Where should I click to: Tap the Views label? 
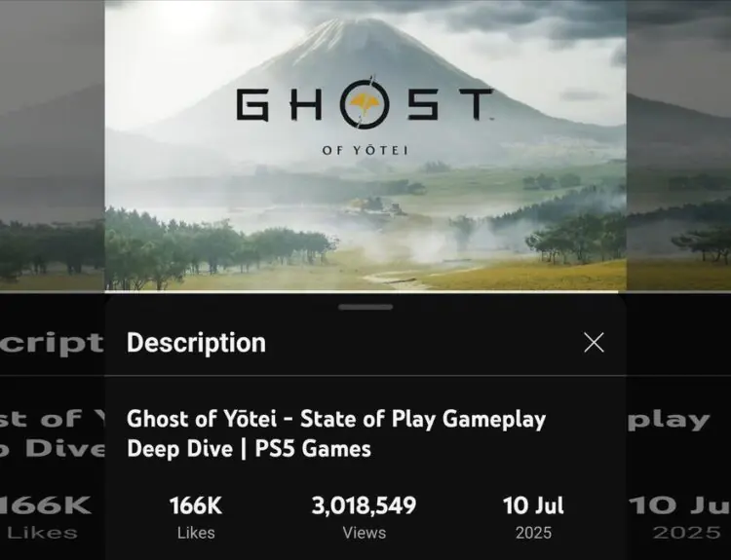point(364,533)
